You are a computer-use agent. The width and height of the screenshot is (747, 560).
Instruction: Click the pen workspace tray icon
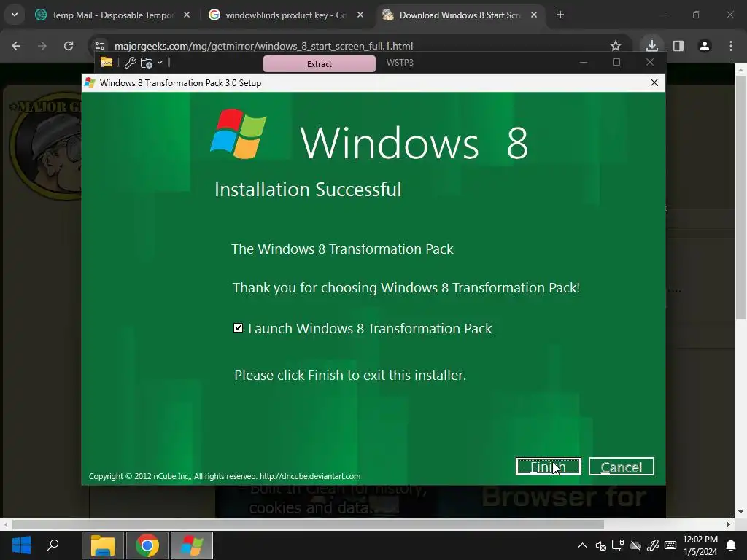pyautogui.click(x=653, y=545)
